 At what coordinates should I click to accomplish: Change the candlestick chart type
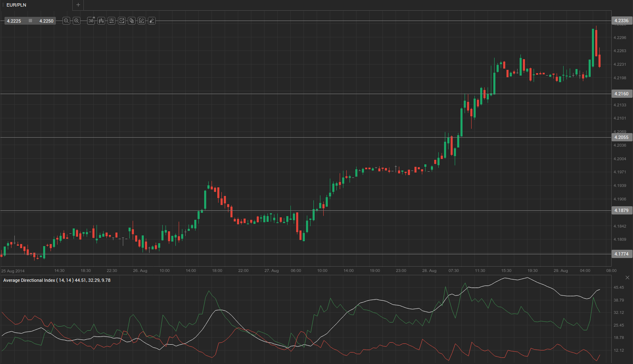click(x=101, y=21)
